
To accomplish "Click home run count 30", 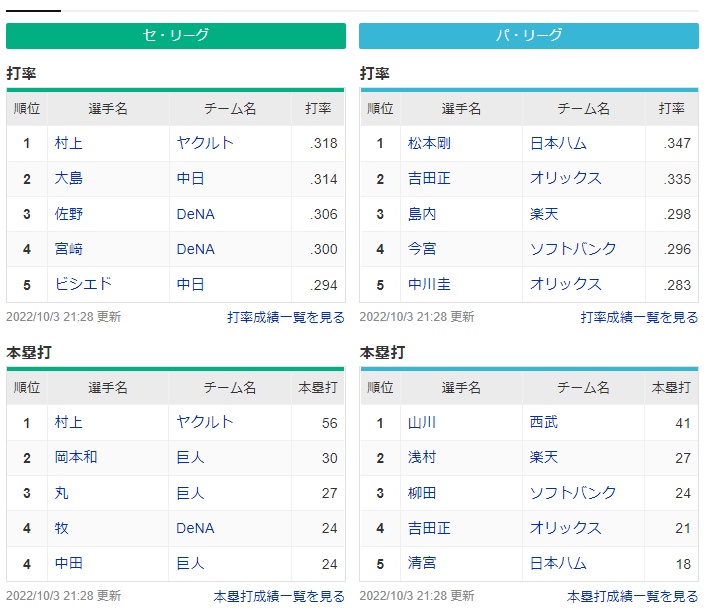I will (330, 458).
